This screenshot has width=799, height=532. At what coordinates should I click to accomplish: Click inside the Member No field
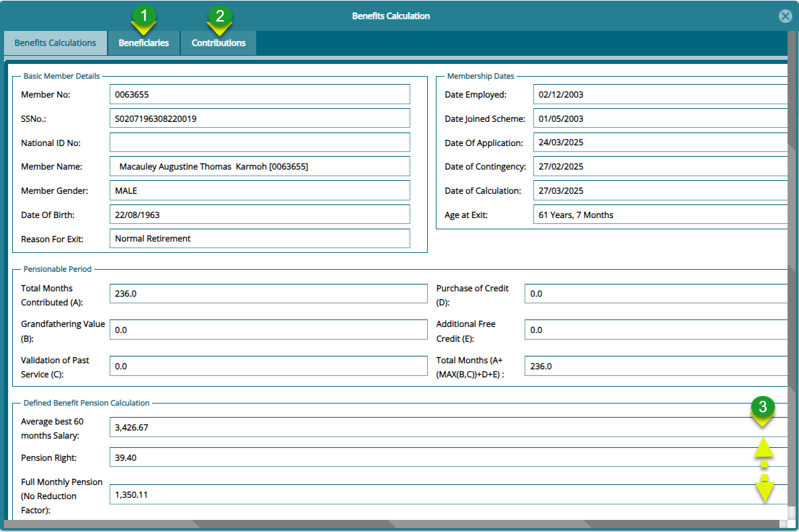tap(260, 94)
